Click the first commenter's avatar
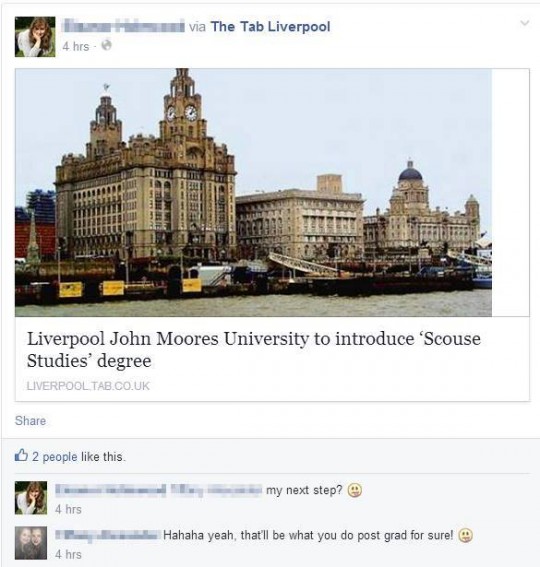The width and height of the screenshot is (540, 567). click(31, 498)
